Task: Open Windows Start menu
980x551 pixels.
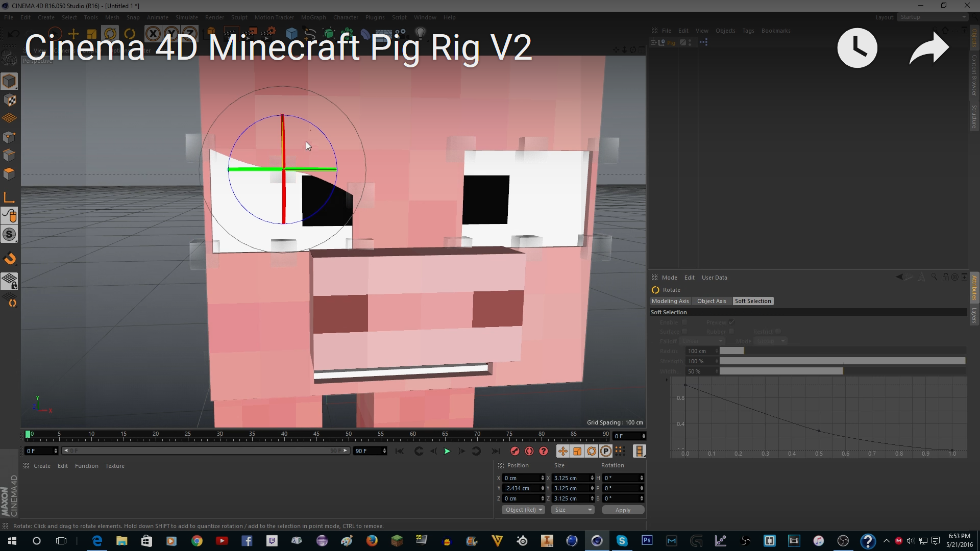Action: [12, 541]
